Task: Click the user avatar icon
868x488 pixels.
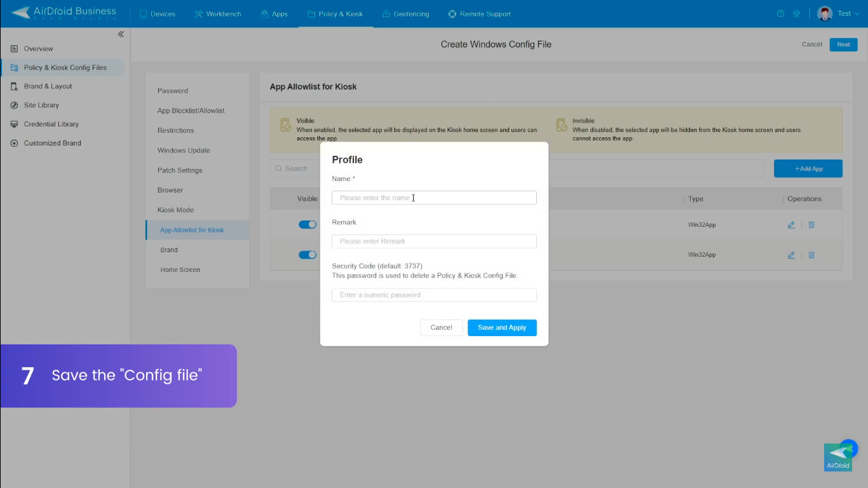Action: 825,14
